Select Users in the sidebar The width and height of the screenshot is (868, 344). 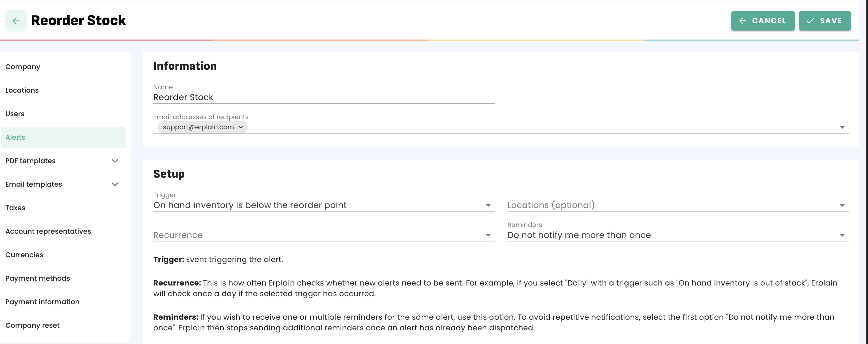15,114
